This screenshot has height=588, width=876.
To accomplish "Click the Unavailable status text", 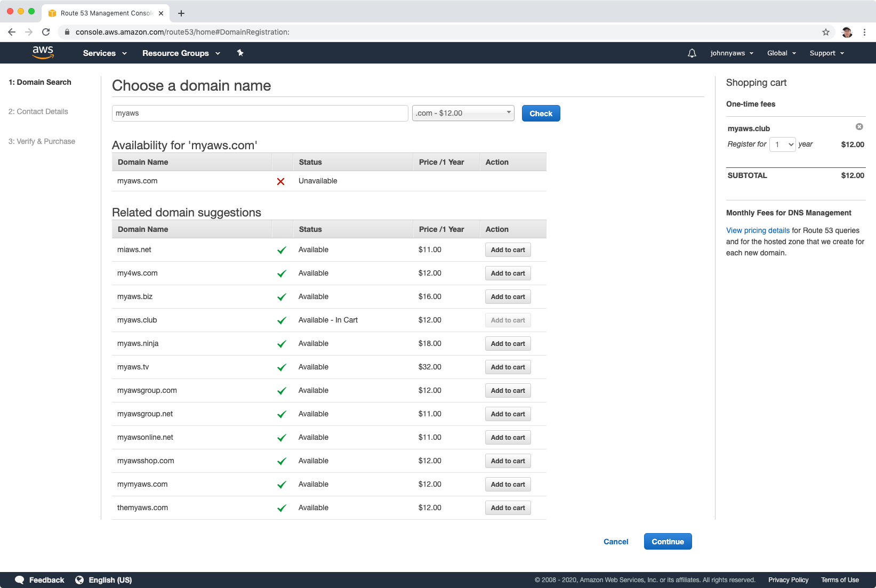I will tap(318, 181).
